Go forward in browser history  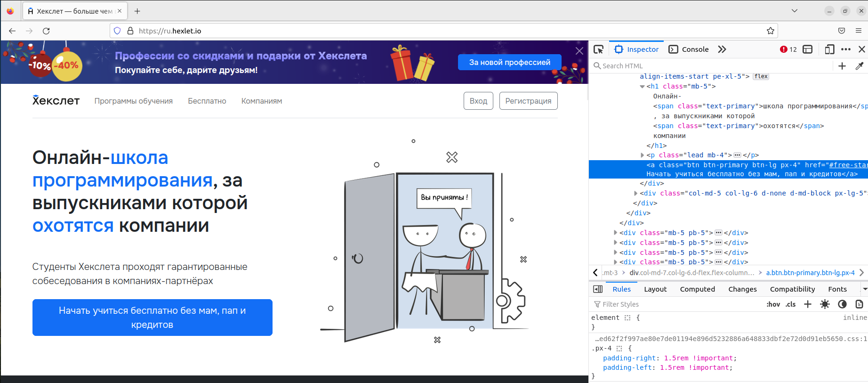tap(29, 31)
